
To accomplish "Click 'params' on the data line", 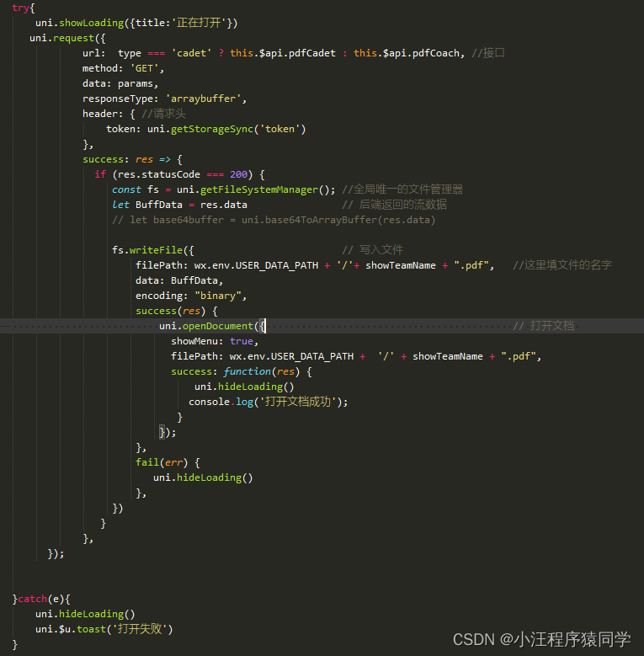I will tap(135, 83).
